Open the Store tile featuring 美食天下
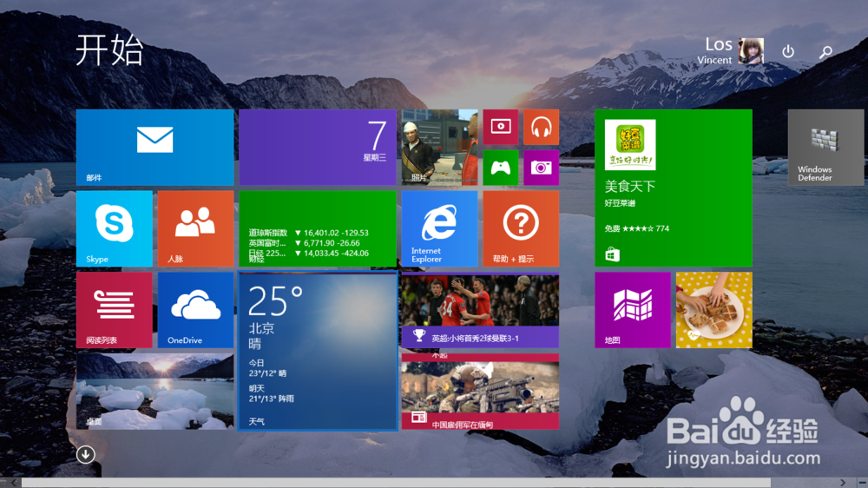The height and width of the screenshot is (488, 868). coord(674,188)
